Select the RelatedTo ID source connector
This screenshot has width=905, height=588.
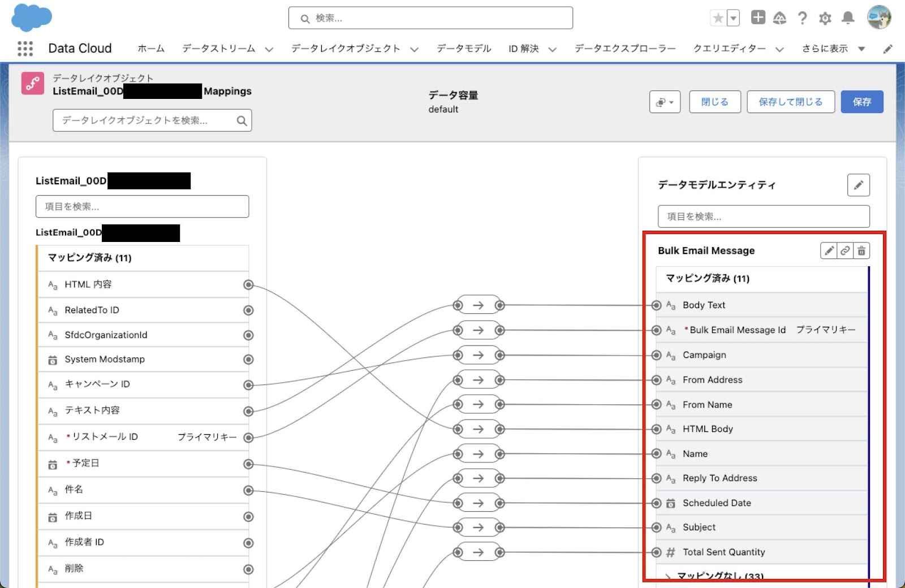click(248, 310)
